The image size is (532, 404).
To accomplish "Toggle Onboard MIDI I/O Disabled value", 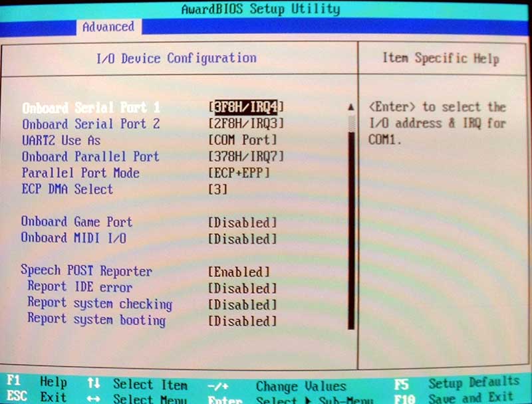I will pyautogui.click(x=243, y=239).
